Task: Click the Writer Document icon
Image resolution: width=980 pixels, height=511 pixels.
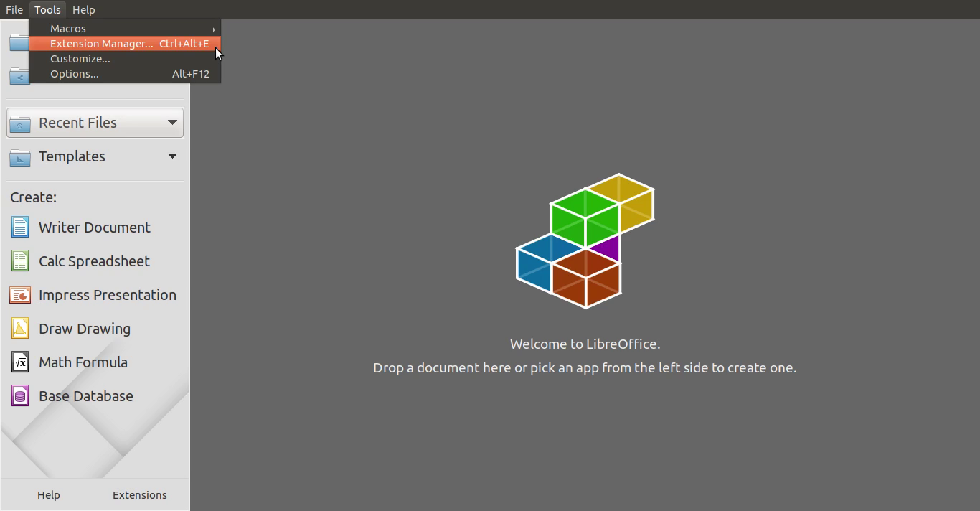Action: tap(20, 228)
